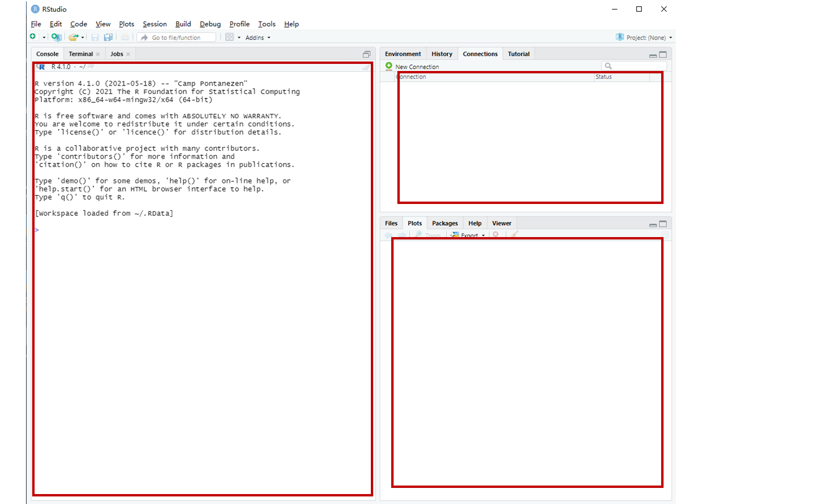Viewport: 817px width, 504px height.
Task: Click the Save floppy disk icon
Action: [x=95, y=37]
